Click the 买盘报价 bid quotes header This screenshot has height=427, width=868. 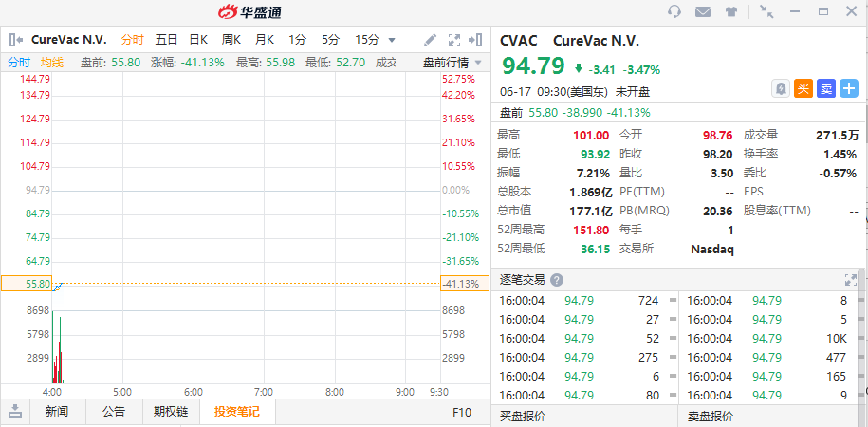tap(523, 417)
